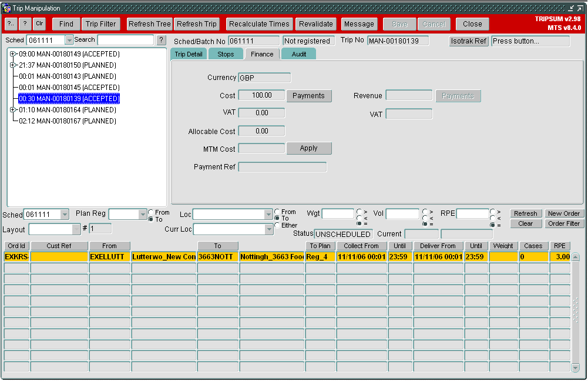Click the EXELLUTT cell in order row

click(109, 257)
